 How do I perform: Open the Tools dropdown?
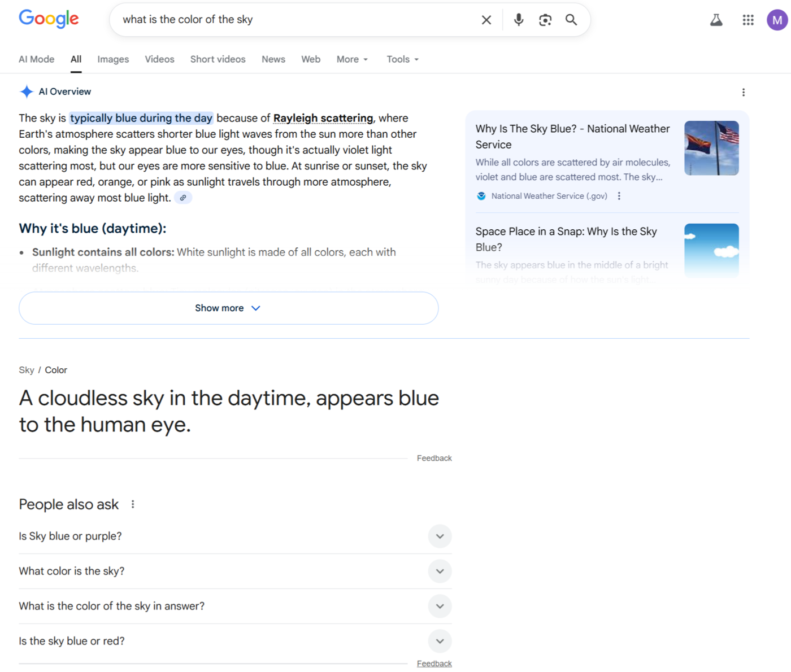402,59
